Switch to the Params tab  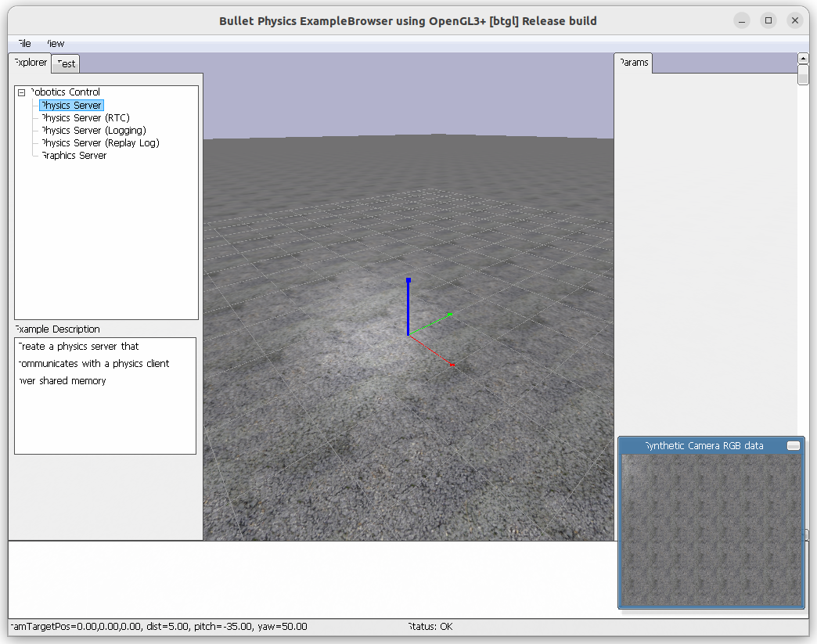tap(633, 63)
